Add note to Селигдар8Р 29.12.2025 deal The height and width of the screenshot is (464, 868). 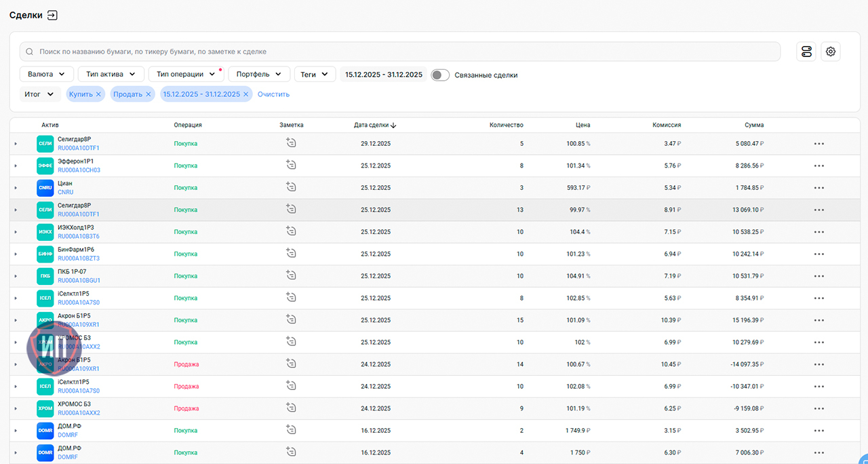coord(291,143)
